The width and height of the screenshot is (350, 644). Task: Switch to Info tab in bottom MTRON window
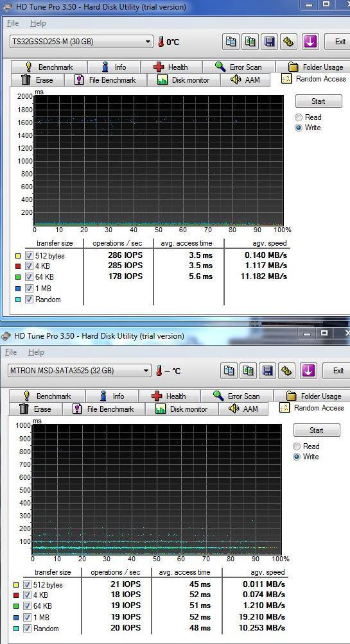(112, 396)
